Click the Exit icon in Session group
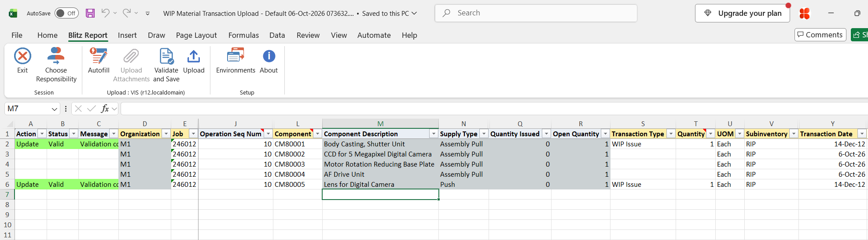The height and width of the screenshot is (240, 868). (22, 56)
